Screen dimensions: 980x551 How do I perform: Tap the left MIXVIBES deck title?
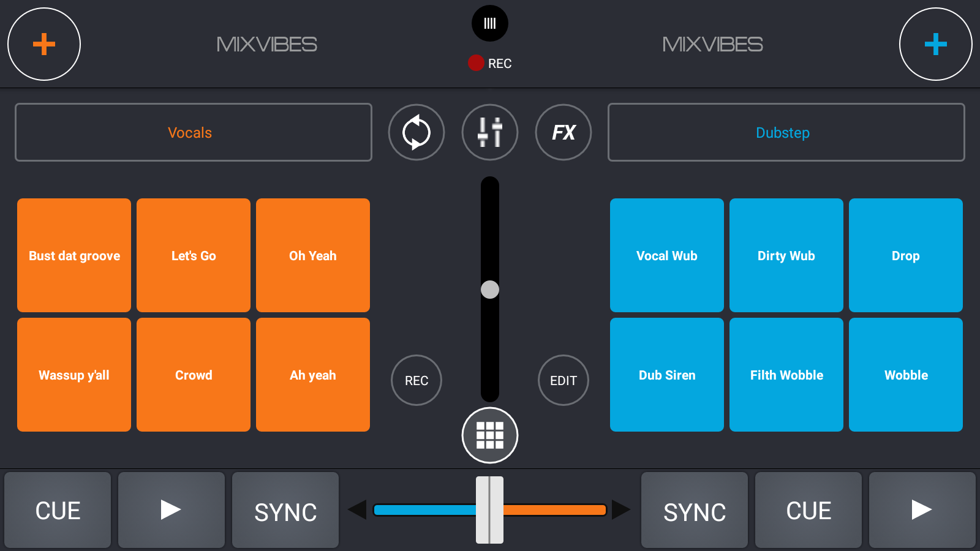[x=266, y=44]
